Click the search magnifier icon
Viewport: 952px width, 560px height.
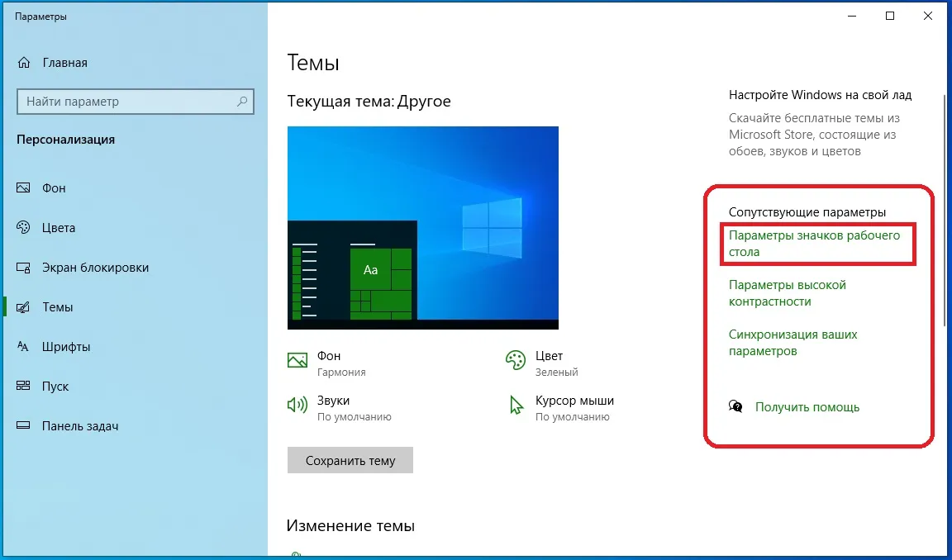pos(241,102)
